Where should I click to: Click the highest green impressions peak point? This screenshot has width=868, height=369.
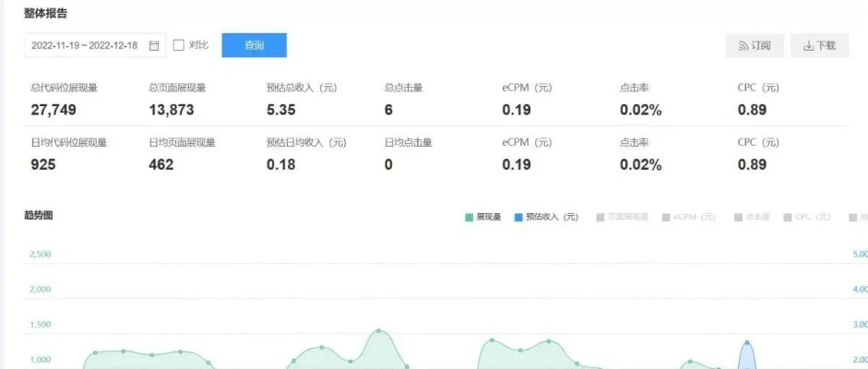(378, 331)
